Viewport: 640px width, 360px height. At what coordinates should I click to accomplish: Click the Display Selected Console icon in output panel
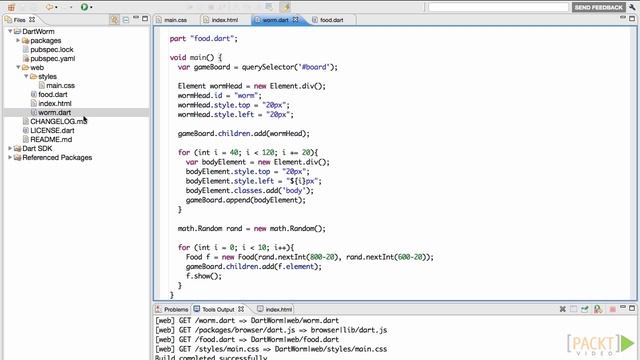(x=598, y=309)
